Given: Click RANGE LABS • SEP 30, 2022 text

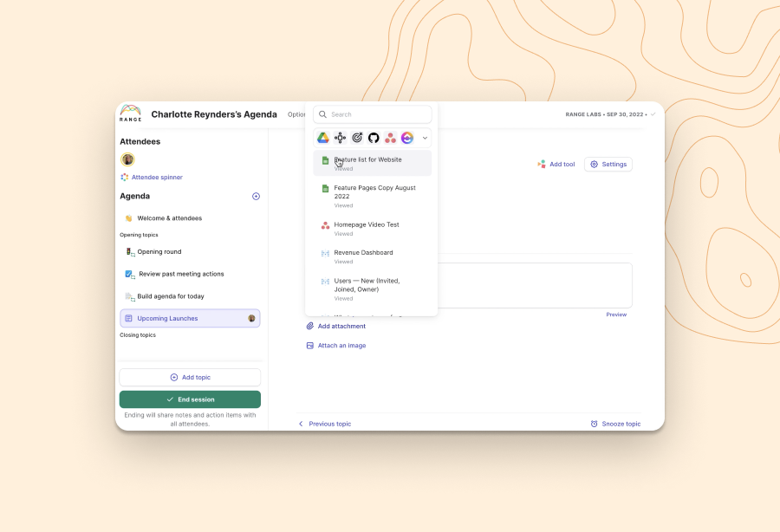Looking at the screenshot, I should click(x=606, y=114).
